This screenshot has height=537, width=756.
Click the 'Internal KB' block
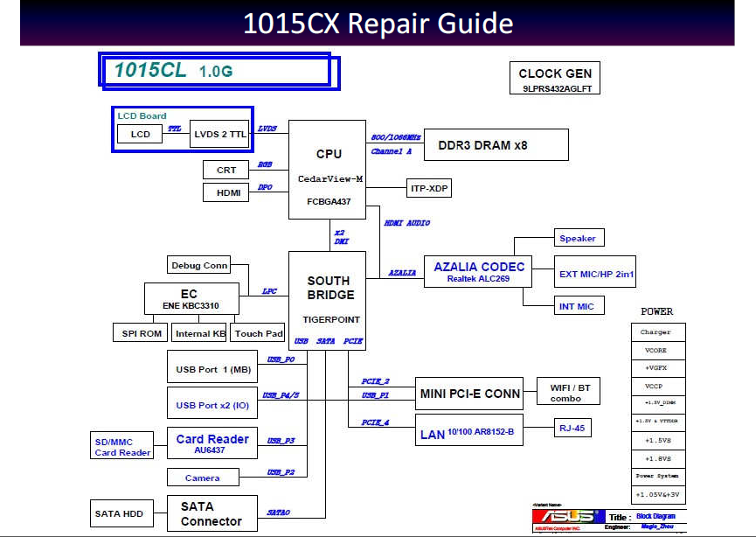(x=199, y=333)
